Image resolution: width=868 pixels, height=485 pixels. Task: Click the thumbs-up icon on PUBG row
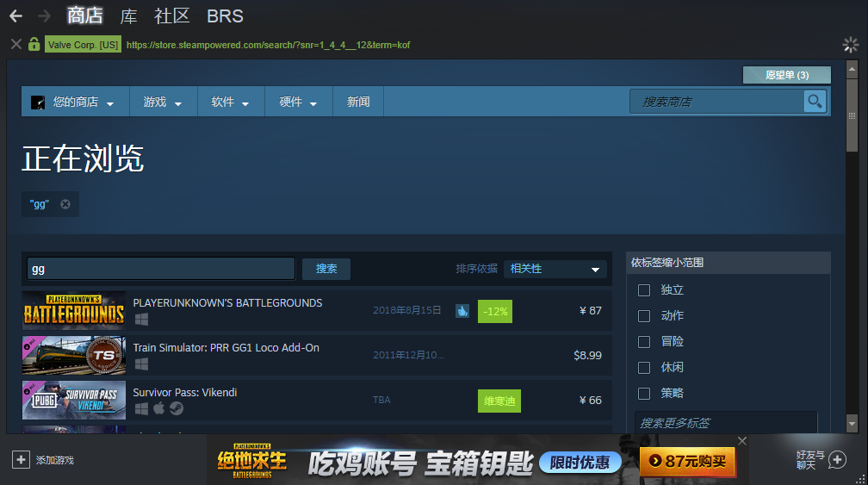point(462,311)
